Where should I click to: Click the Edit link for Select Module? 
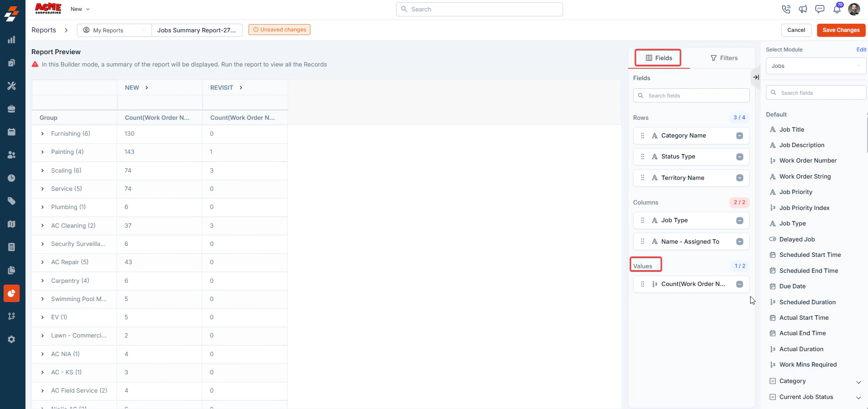861,50
